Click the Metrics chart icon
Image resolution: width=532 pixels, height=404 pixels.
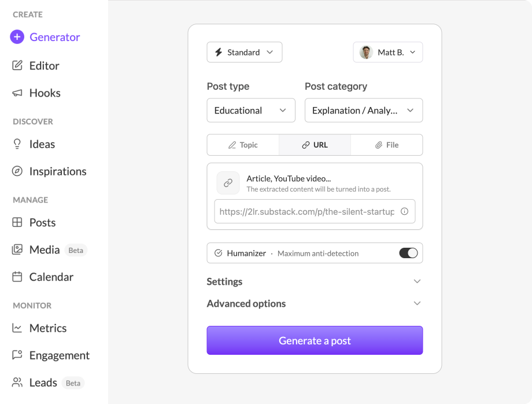click(17, 328)
